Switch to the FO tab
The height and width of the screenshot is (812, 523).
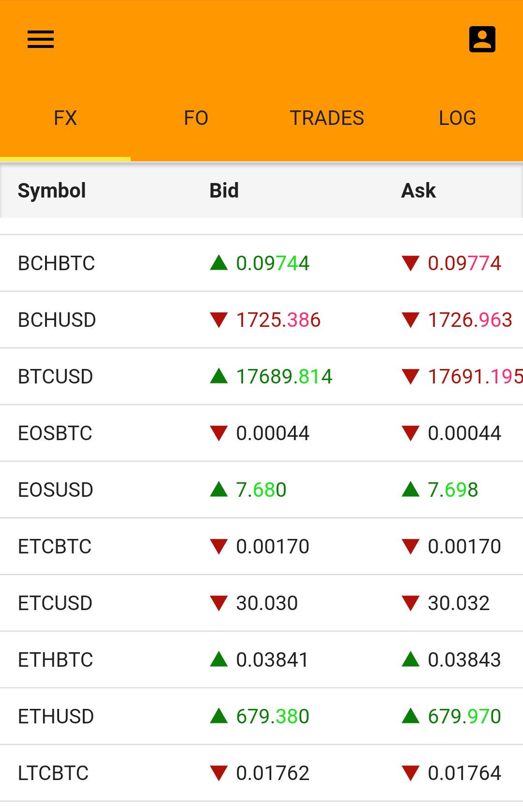pyautogui.click(x=196, y=118)
